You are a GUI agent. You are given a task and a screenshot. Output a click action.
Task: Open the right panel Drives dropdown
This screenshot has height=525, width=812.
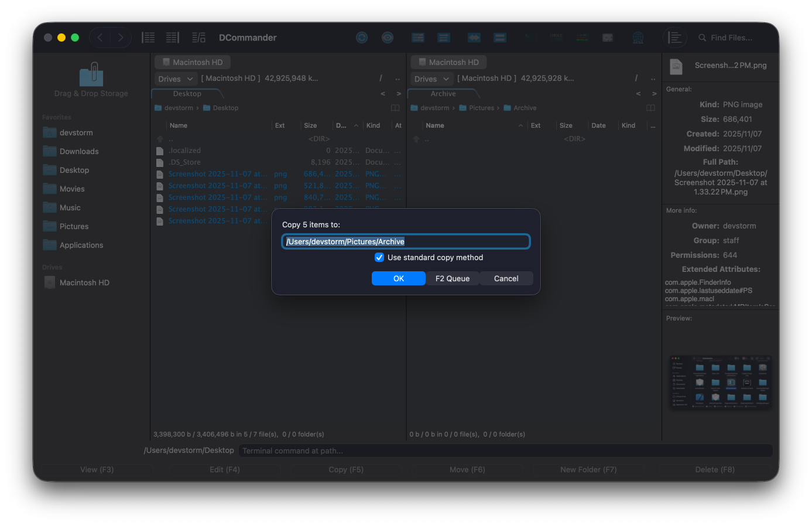coord(431,78)
